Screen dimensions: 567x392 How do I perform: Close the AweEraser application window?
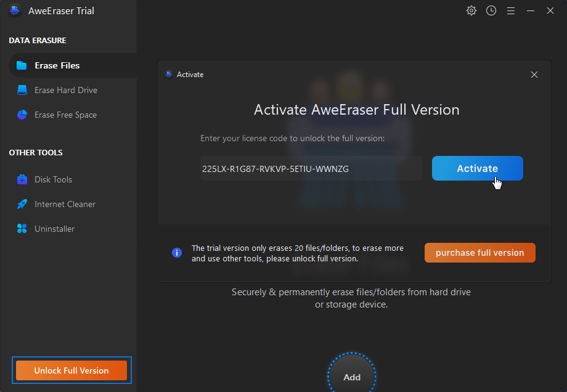pyautogui.click(x=550, y=11)
